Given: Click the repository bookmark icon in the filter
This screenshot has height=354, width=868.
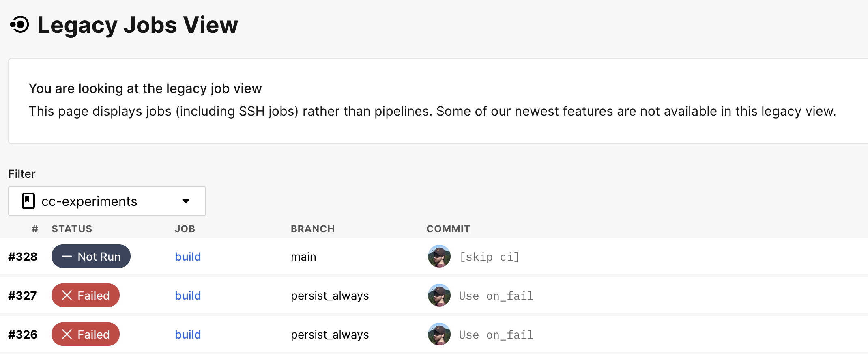Looking at the screenshot, I should tap(28, 201).
